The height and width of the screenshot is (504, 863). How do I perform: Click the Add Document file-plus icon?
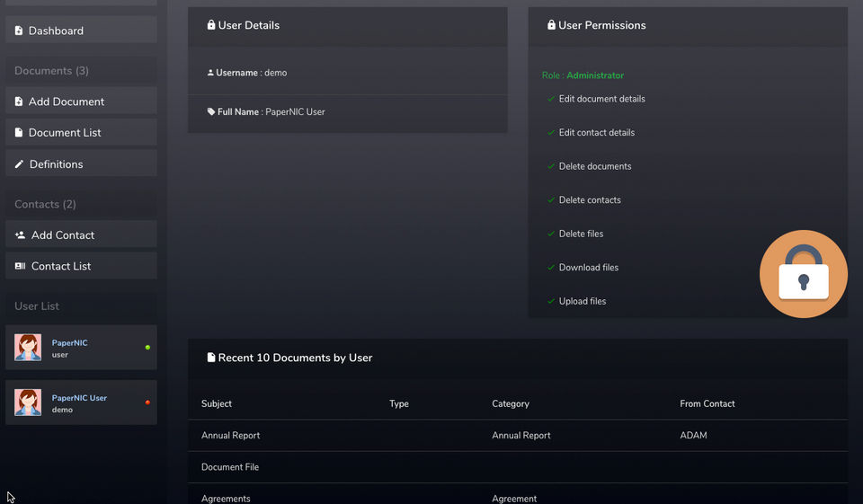[x=19, y=102]
